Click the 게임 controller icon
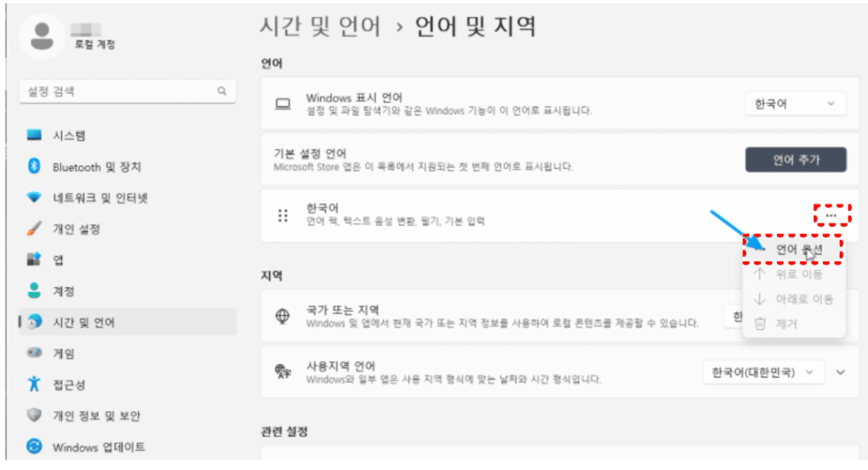 (34, 352)
